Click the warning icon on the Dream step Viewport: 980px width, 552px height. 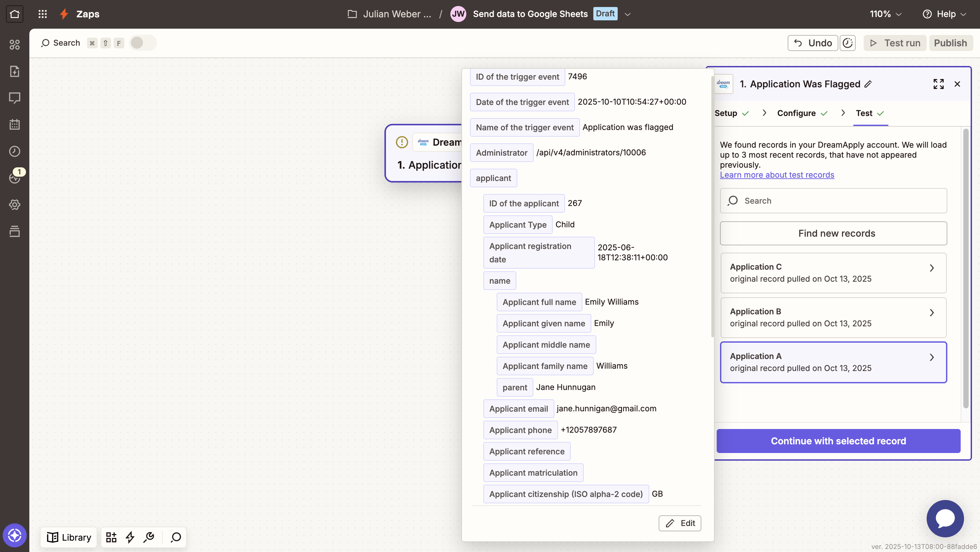[x=402, y=142]
